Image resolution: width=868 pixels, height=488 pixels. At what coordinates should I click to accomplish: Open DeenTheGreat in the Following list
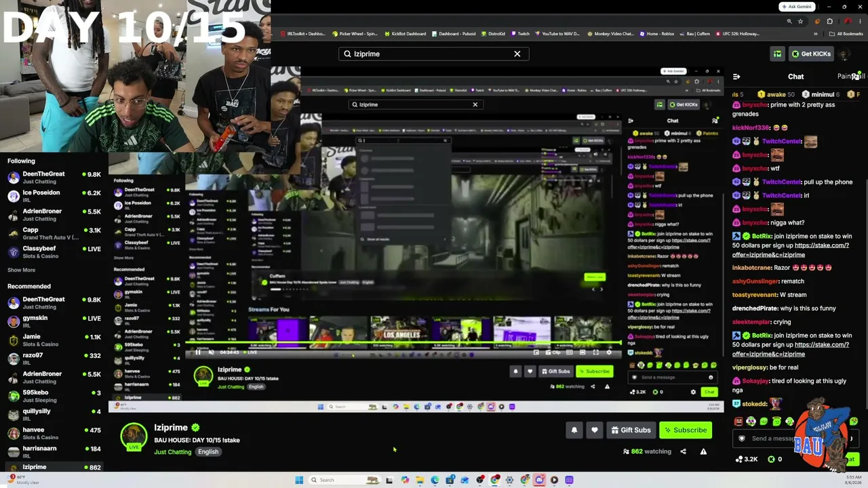click(54, 178)
